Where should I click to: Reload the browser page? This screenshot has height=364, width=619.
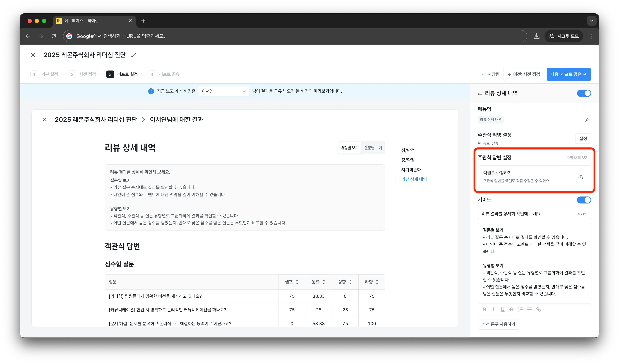click(54, 36)
